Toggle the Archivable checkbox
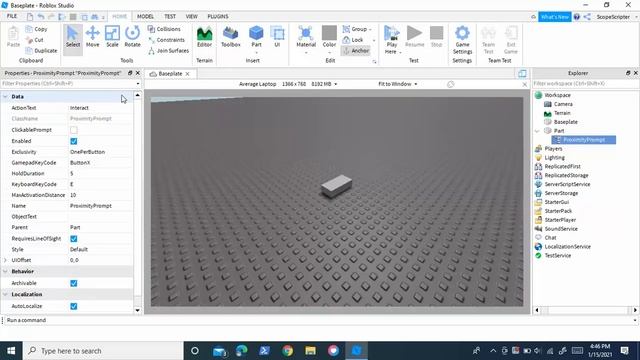 click(73, 283)
